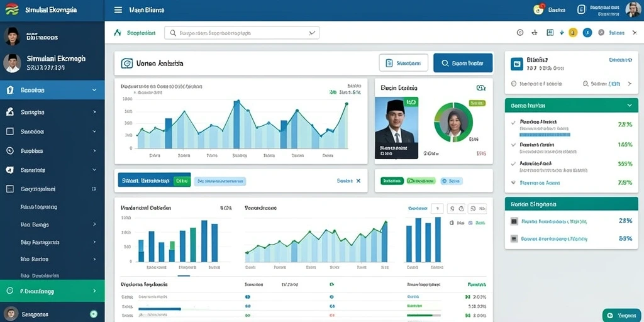
Task: Toggle the small square on sixth sidebar row
Action: tap(94, 189)
